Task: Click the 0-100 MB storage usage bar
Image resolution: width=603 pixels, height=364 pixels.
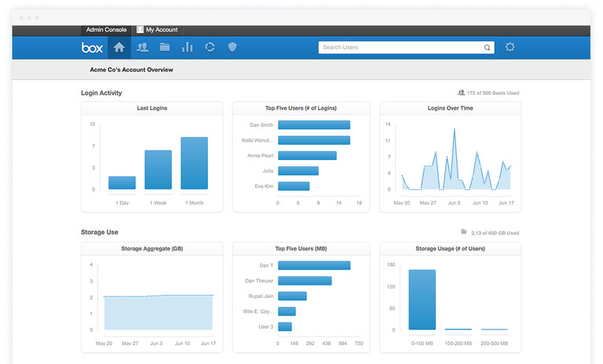Action: tap(422, 300)
